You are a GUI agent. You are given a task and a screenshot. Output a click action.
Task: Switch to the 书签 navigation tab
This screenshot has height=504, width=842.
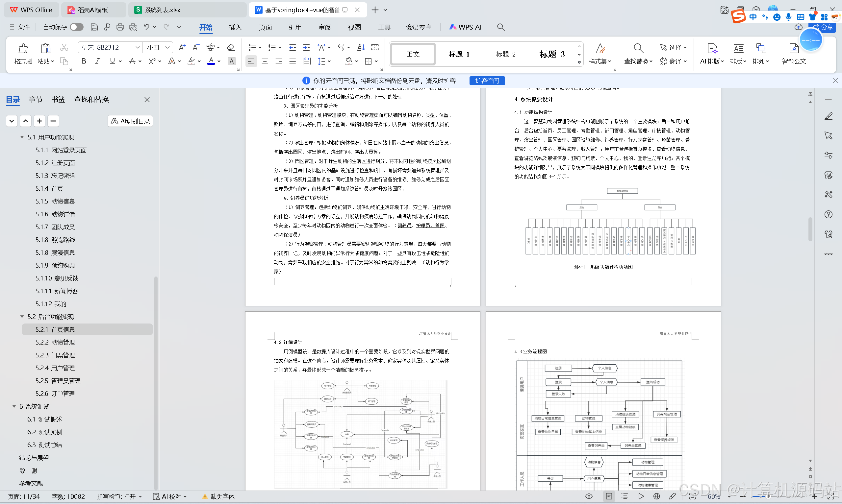coord(58,100)
